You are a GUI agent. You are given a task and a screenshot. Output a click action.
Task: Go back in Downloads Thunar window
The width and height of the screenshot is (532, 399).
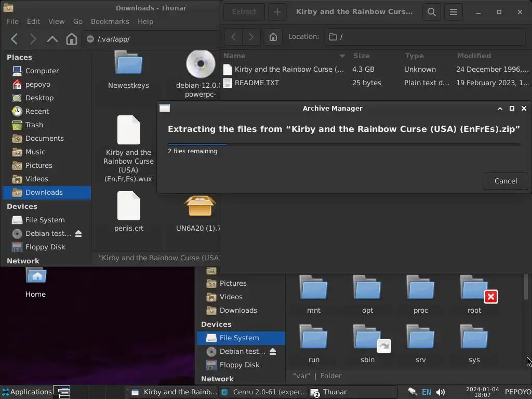pyautogui.click(x=14, y=39)
